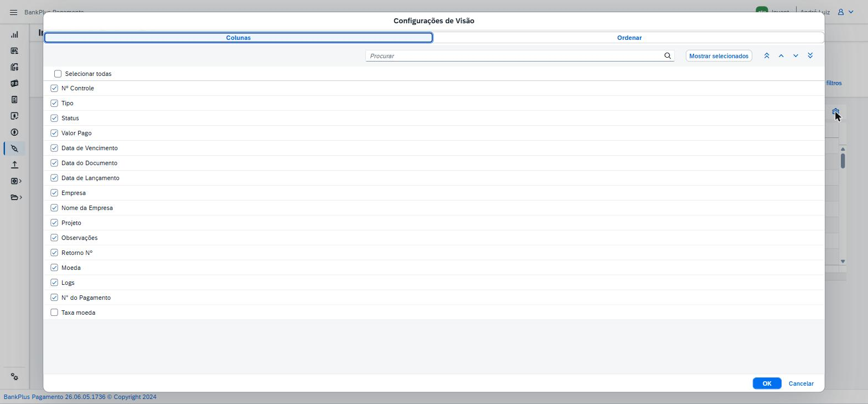Uncheck the Moeda column checkbox

click(x=54, y=268)
